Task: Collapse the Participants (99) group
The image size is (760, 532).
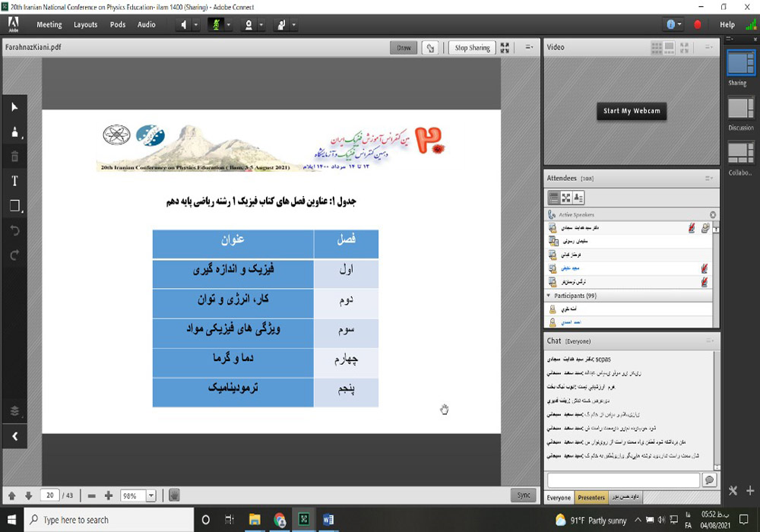Action: point(549,295)
